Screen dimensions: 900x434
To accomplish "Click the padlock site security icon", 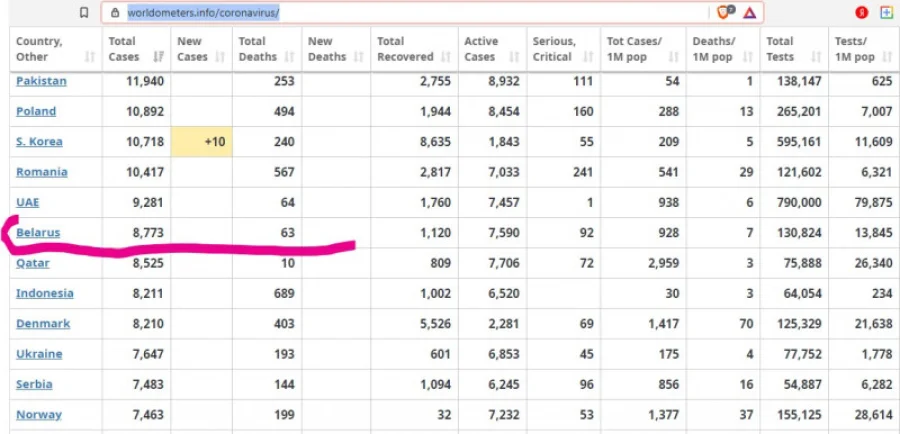I will (116, 13).
